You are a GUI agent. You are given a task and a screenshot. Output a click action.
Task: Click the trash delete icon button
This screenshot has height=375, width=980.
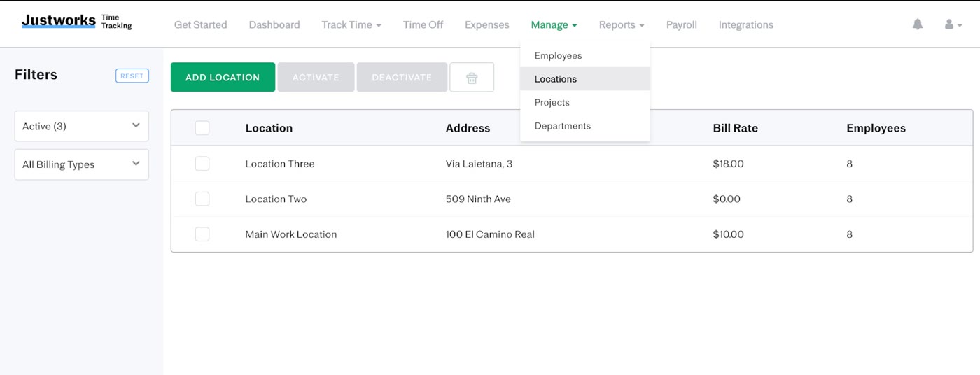[x=472, y=77]
